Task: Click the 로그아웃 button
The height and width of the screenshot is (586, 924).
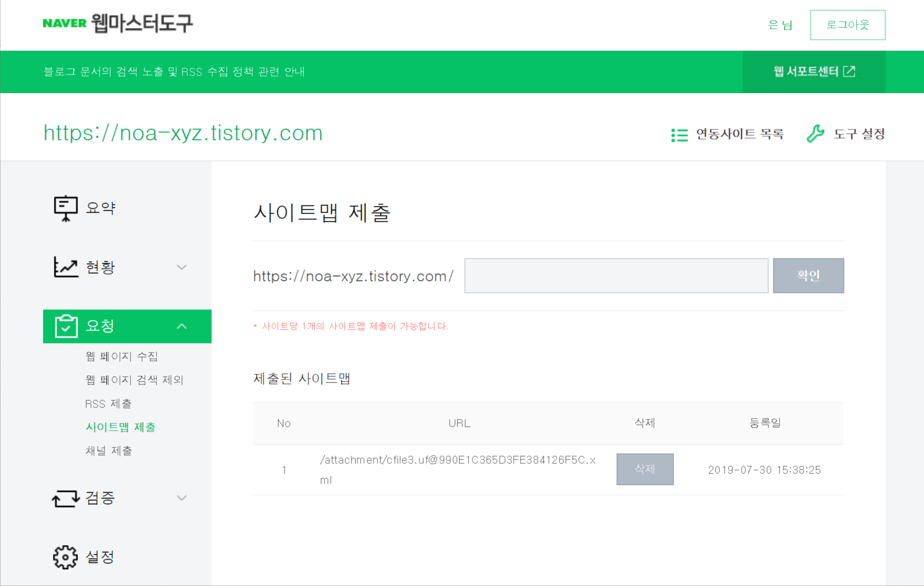Action: pyautogui.click(x=847, y=25)
